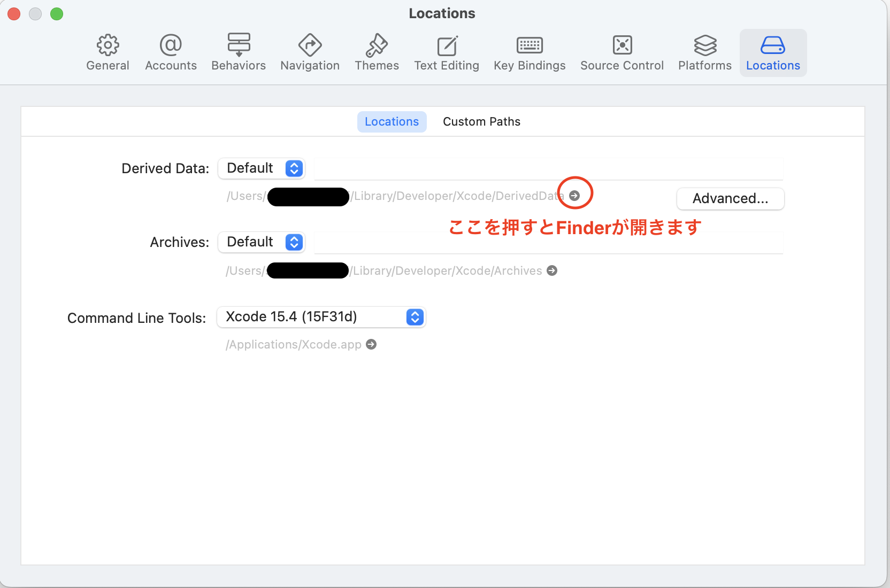Image resolution: width=890 pixels, height=588 pixels.
Task: Click the Advanced button
Action: (x=730, y=198)
